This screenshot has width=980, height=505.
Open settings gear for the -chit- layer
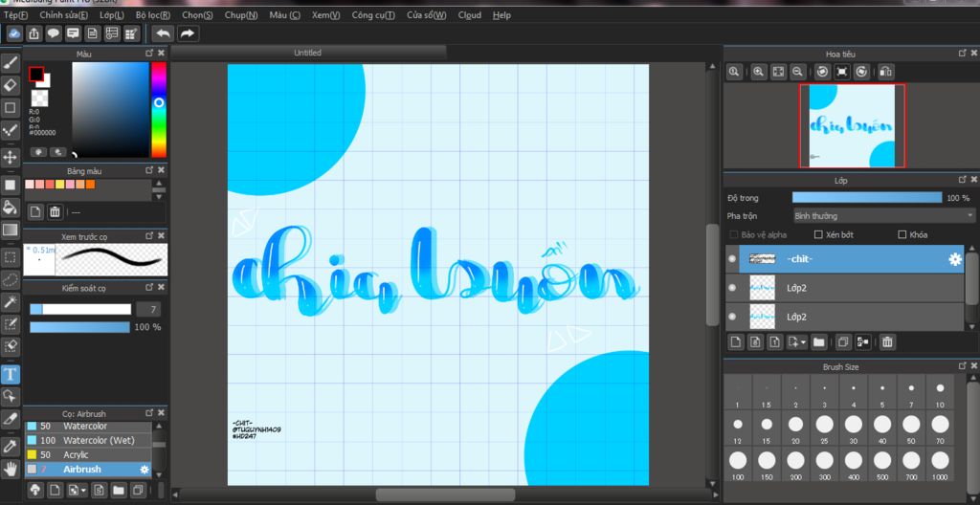[x=954, y=259]
